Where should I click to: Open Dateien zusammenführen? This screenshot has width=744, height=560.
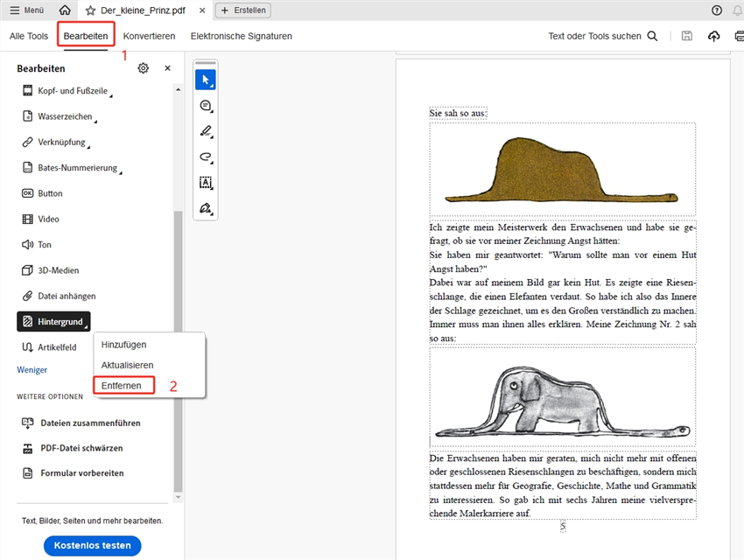pyautogui.click(x=81, y=423)
